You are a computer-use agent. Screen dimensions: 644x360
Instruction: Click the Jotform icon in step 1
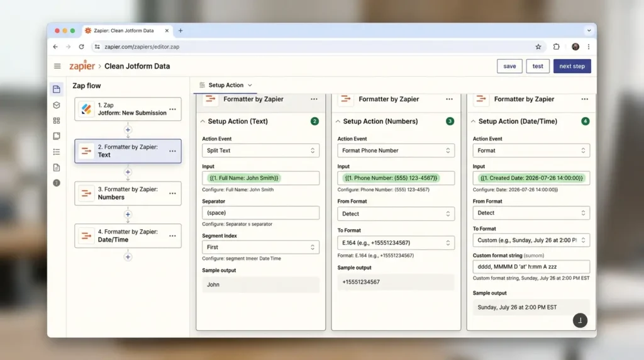[86, 110]
